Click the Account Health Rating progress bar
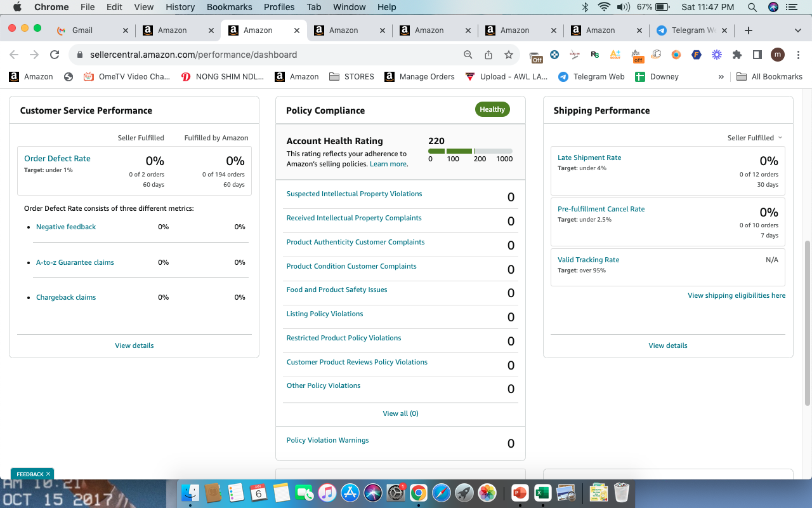The height and width of the screenshot is (508, 812). click(470, 151)
